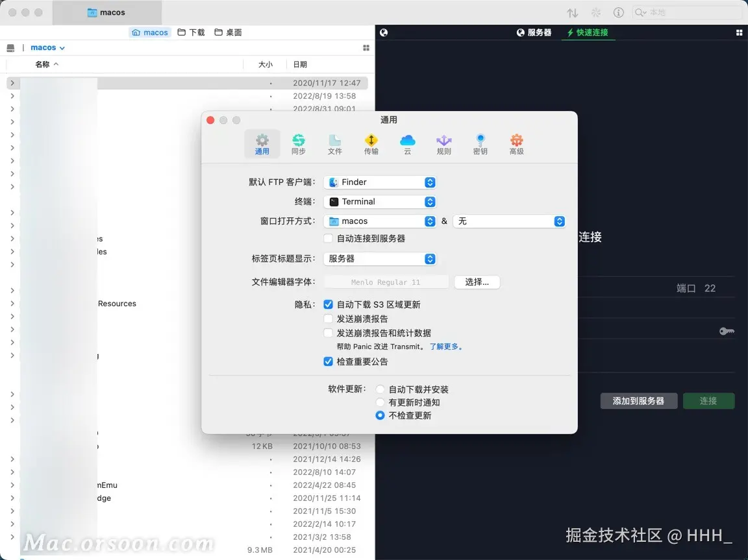
Task: Click the Terminal icon in 终端 dropdown
Action: 334,202
